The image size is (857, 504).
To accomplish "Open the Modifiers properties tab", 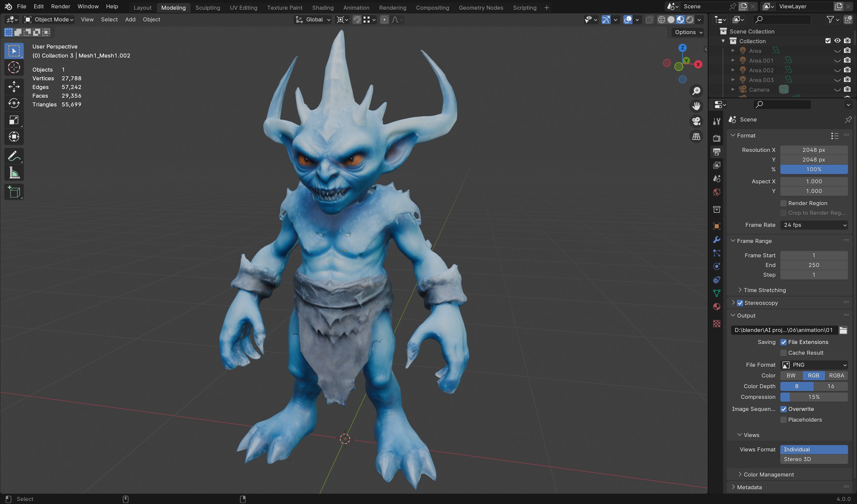I will tap(716, 240).
